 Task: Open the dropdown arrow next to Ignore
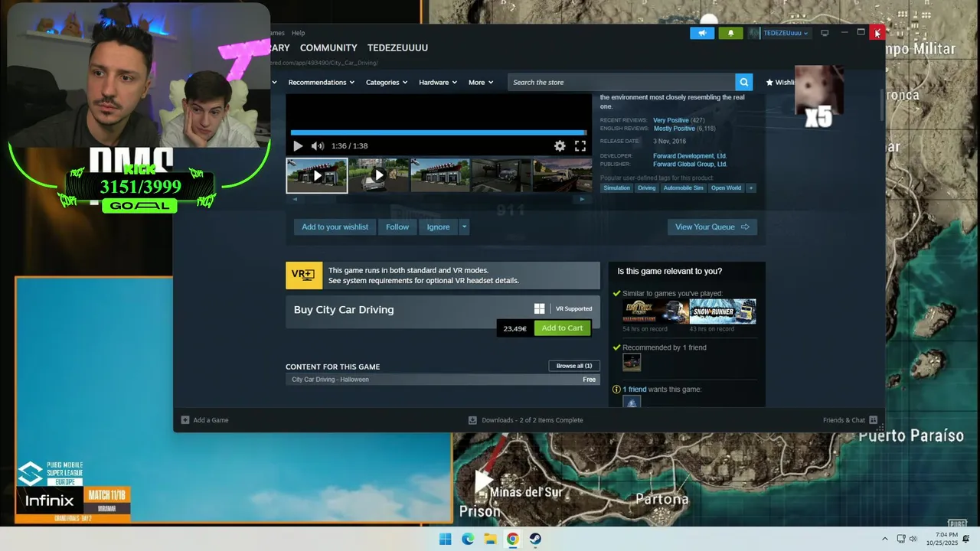464,227
